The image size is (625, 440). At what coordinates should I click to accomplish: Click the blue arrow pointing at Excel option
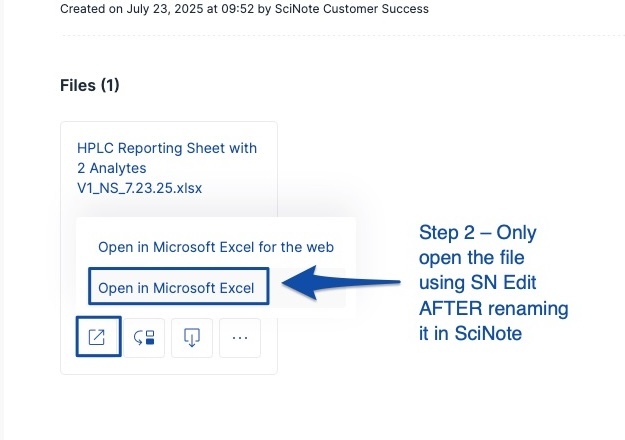[340, 282]
